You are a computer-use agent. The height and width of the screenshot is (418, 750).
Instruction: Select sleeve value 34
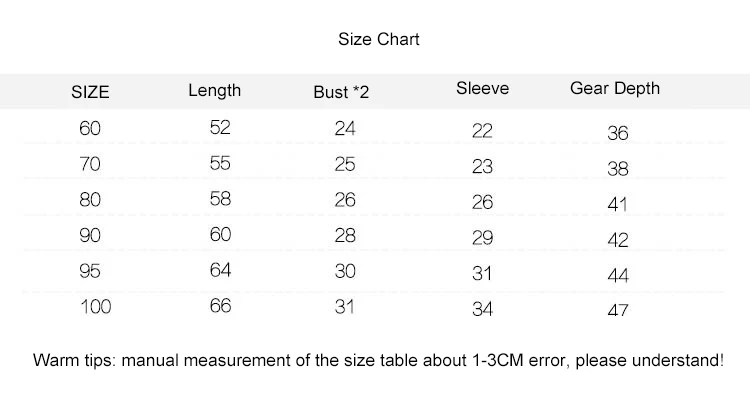(x=482, y=309)
